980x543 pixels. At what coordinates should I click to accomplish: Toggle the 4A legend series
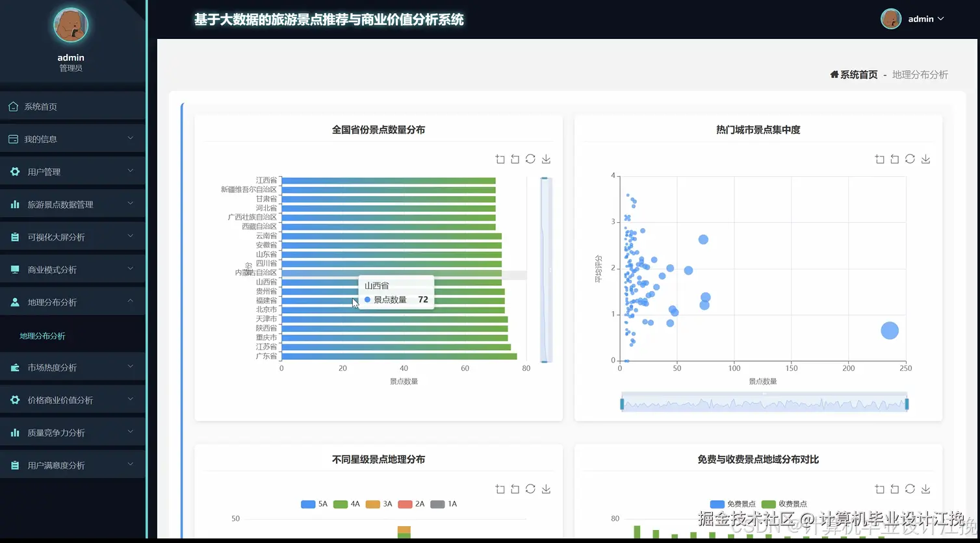pos(346,504)
